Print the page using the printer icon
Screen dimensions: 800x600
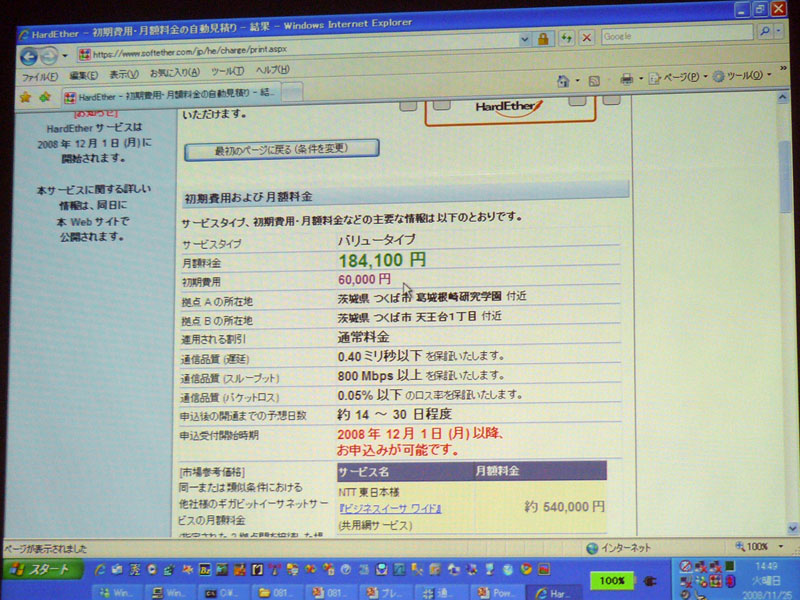point(626,79)
